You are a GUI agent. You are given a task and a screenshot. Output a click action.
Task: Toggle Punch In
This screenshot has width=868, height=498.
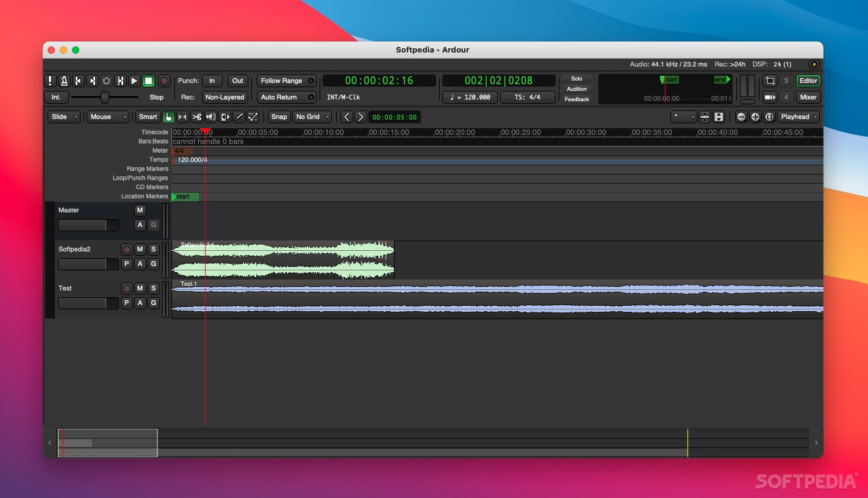(x=212, y=81)
